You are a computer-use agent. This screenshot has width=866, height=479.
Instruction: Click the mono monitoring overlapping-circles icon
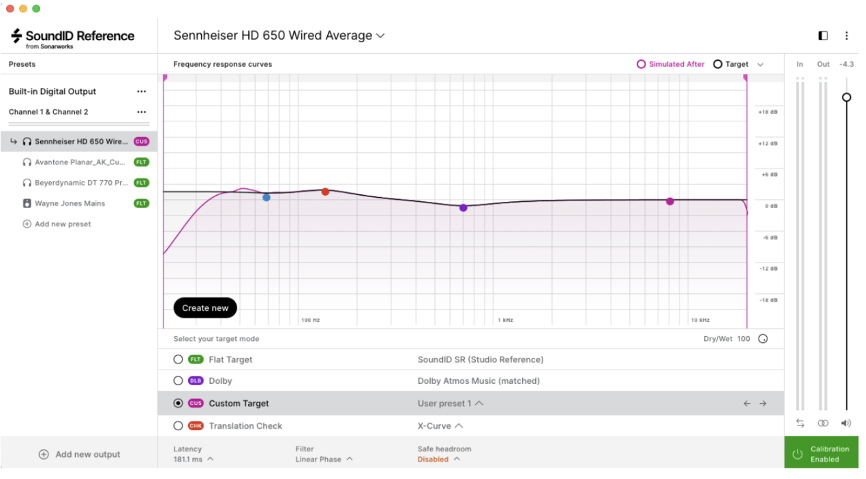point(823,423)
